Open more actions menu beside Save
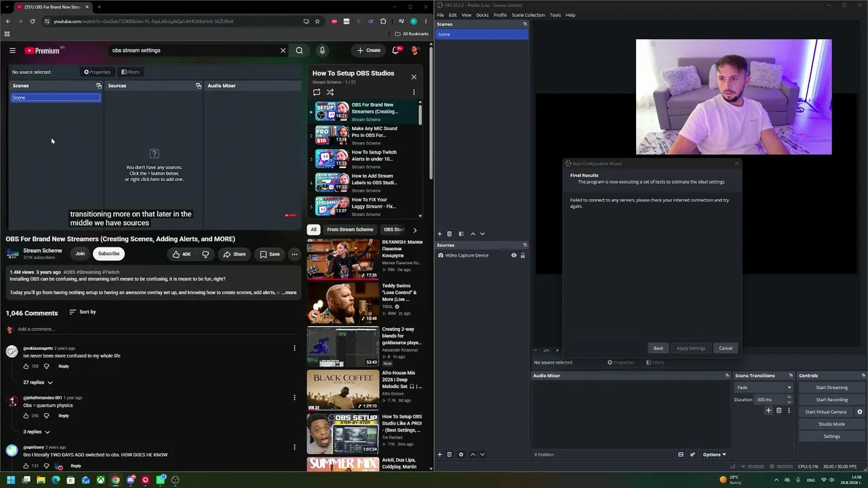868x488 pixels. point(294,254)
